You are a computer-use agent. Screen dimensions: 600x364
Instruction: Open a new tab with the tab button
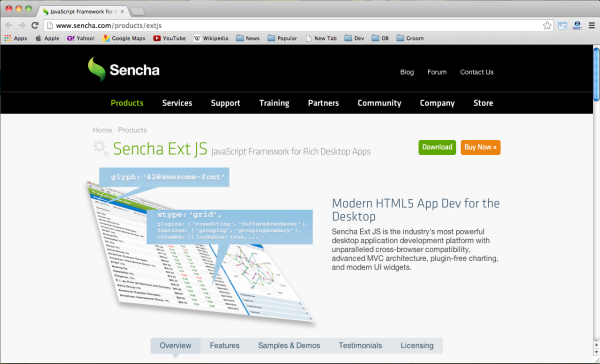[x=137, y=12]
